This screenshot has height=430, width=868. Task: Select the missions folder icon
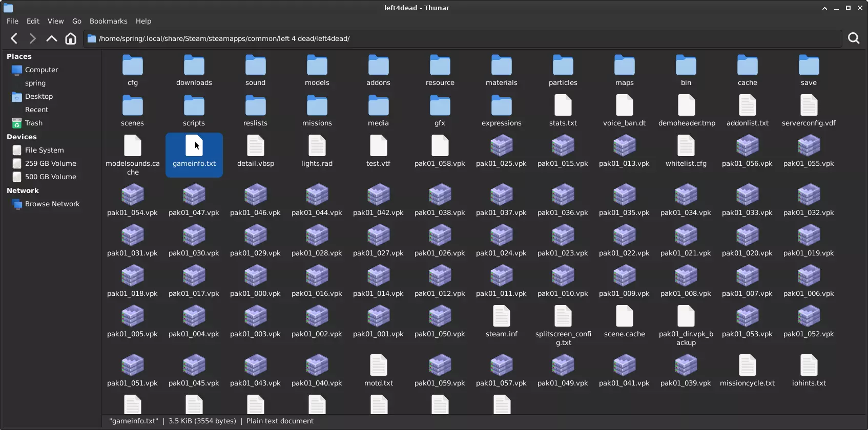coord(317,105)
